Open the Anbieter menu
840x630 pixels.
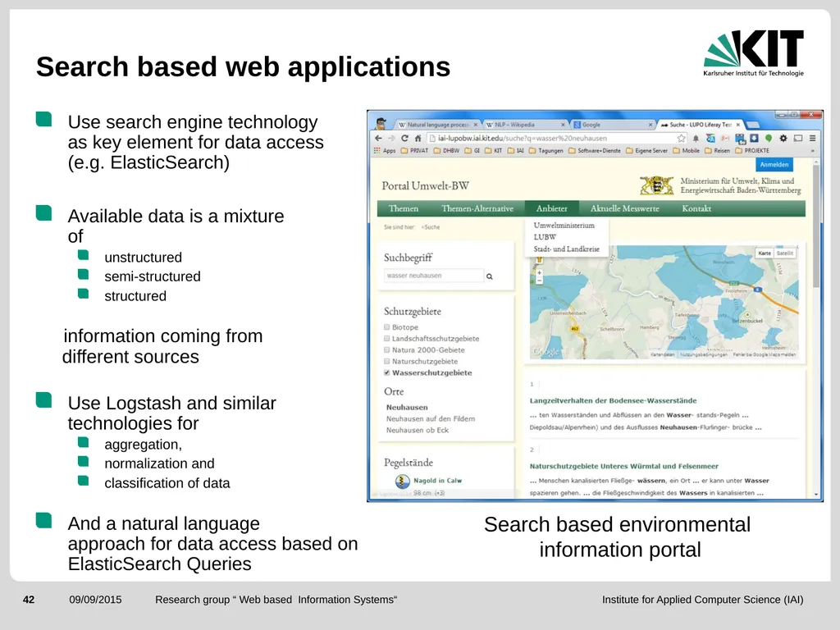point(552,208)
